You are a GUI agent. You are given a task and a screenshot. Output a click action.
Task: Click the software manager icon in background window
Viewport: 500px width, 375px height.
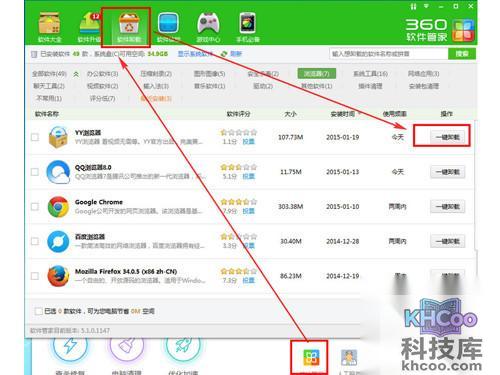311,357
